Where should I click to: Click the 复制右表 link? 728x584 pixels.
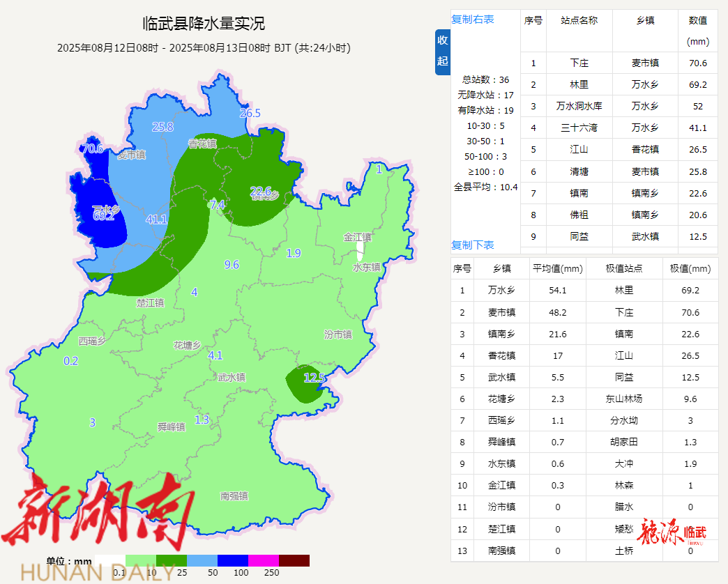pyautogui.click(x=473, y=20)
